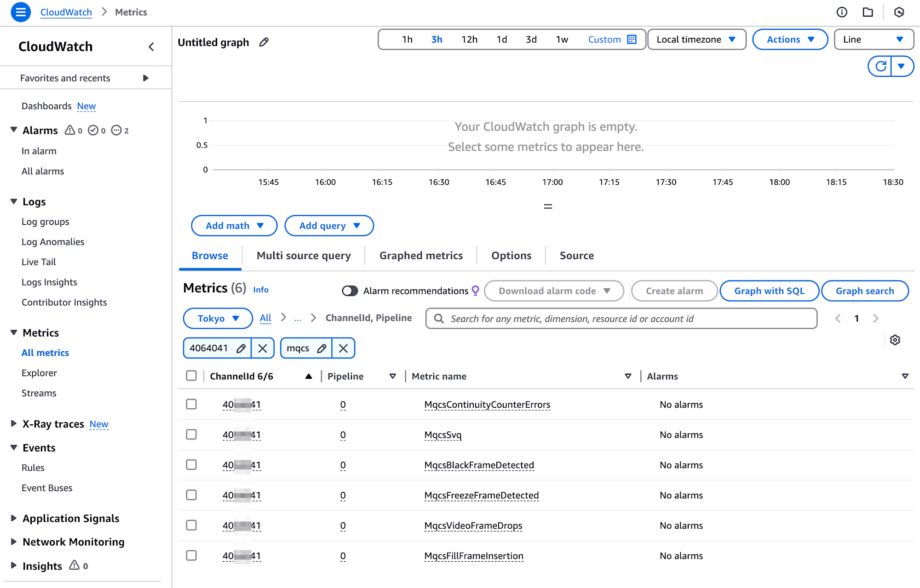Click the Graph search button

pos(865,291)
